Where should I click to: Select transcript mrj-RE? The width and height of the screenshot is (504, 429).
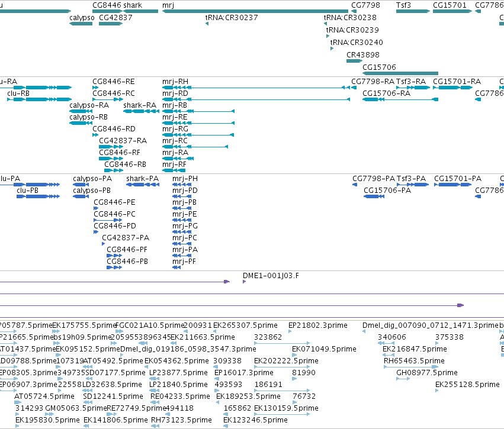198,123
